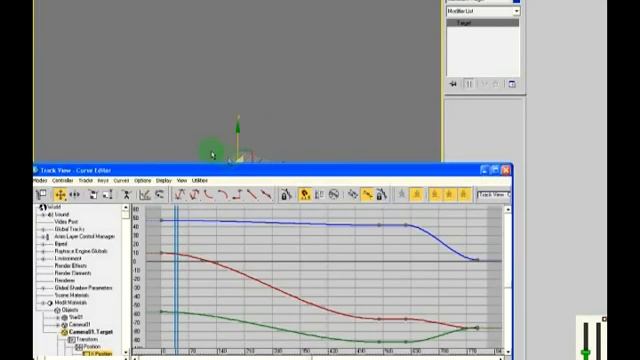Open the Utilities menu
Screen dimensions: 640x360
[x=200, y=180]
